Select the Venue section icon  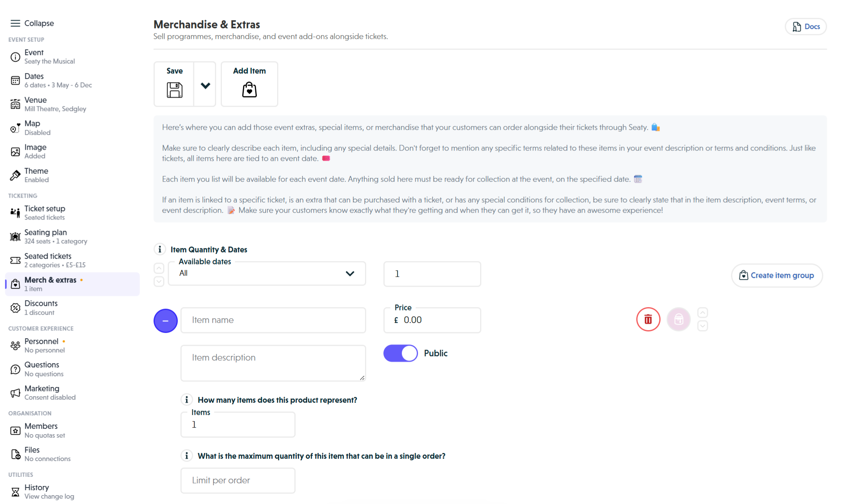click(x=15, y=104)
